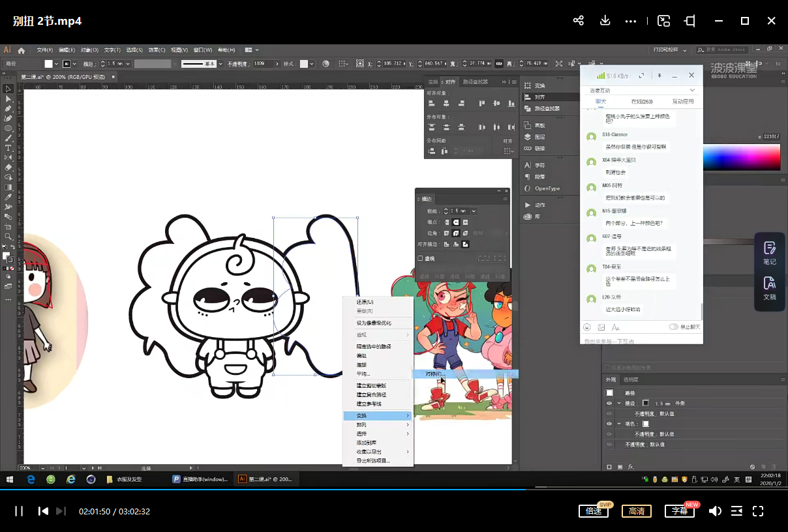Toggle 禁止聊天 switch in chat
The width and height of the screenshot is (788, 532).
673,327
